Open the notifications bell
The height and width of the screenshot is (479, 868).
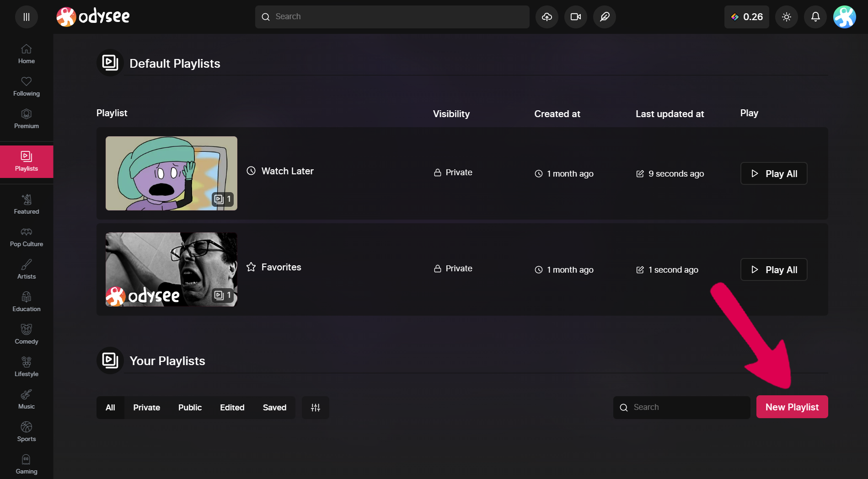(x=815, y=17)
